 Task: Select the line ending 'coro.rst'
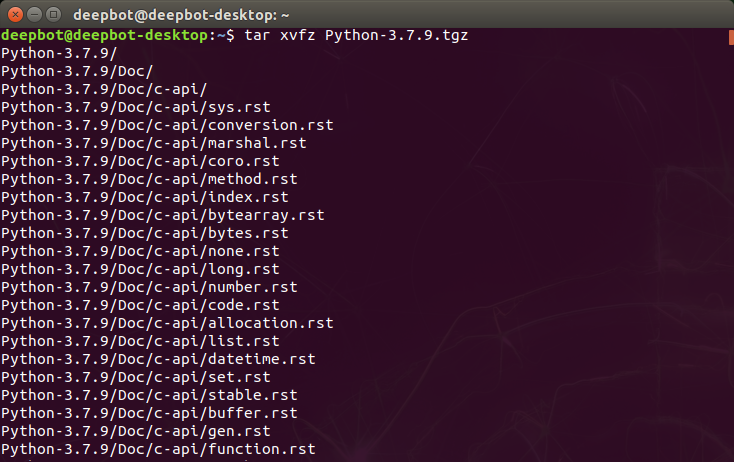coord(140,161)
